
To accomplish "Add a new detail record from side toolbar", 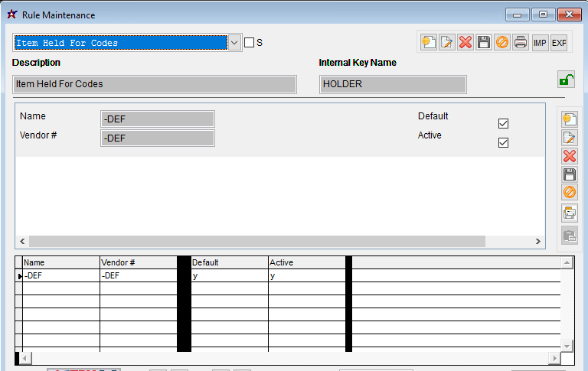I will pyautogui.click(x=570, y=119).
